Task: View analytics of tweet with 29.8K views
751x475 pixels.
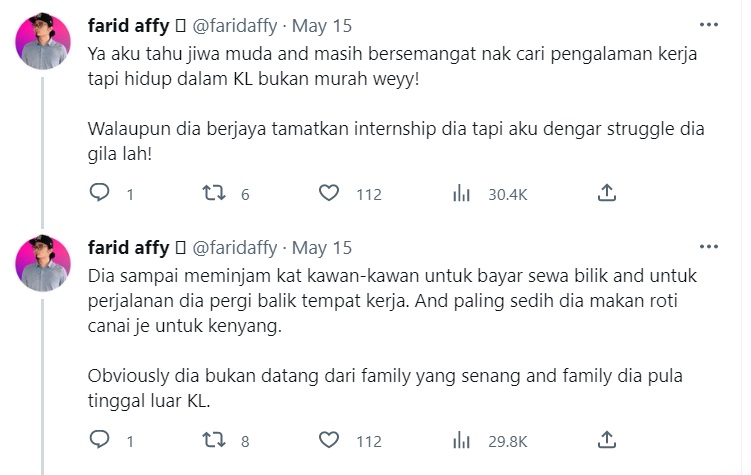Action: click(x=462, y=440)
